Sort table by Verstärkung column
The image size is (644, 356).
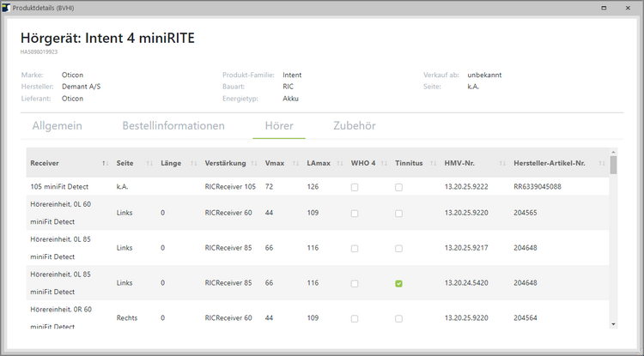[254, 163]
